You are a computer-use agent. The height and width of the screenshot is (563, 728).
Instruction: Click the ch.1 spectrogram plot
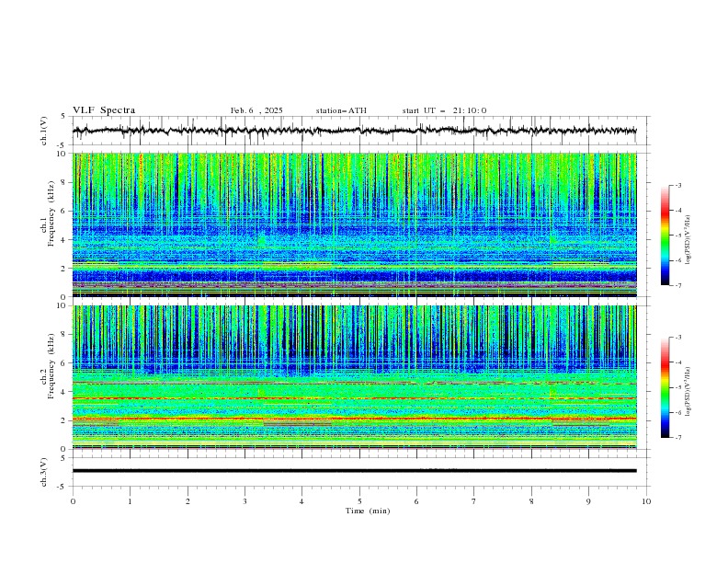point(355,224)
